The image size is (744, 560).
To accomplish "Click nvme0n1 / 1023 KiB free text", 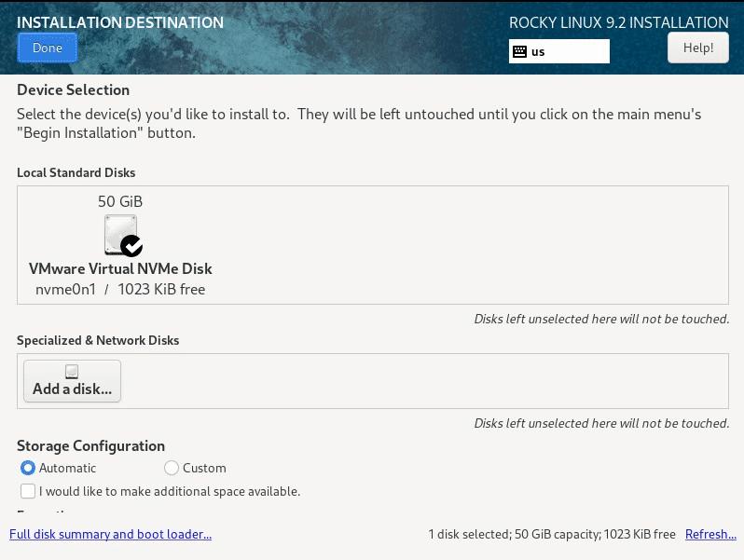I will pos(120,289).
